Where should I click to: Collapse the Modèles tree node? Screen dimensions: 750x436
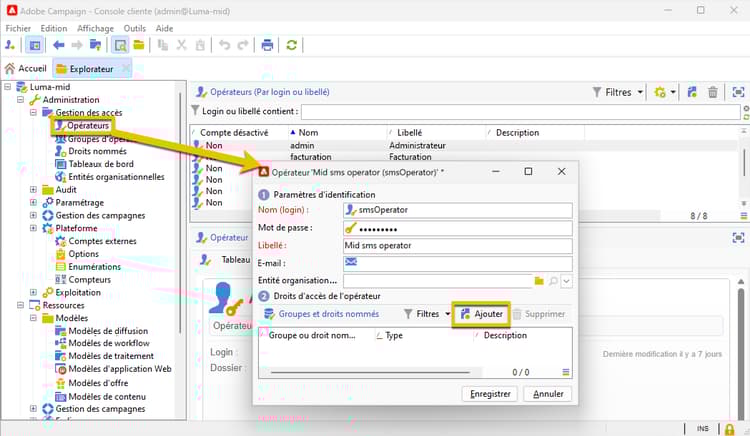coord(33,318)
